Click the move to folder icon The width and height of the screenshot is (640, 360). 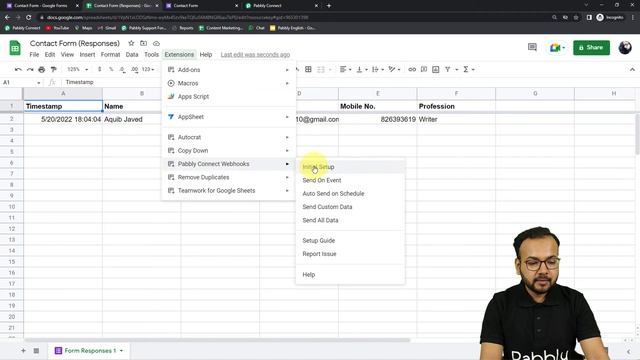[144, 43]
